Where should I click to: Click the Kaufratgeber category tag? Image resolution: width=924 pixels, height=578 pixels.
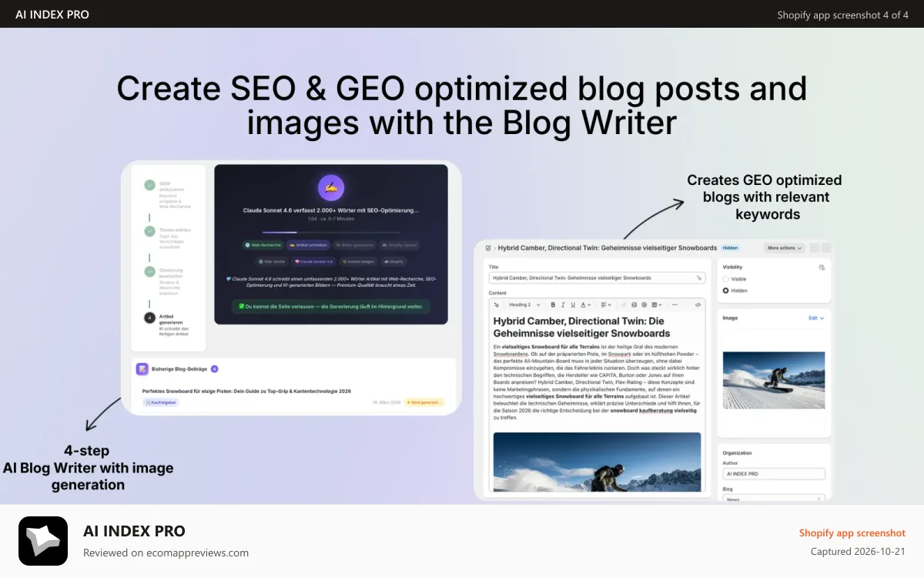click(x=161, y=402)
